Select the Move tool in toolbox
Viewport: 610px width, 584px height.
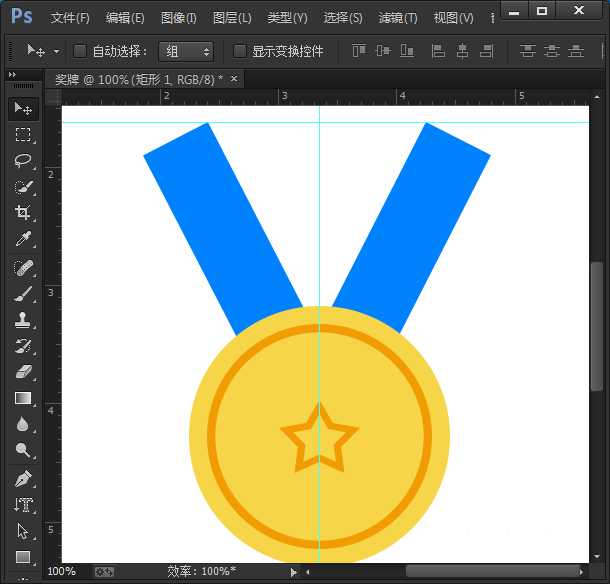coord(23,108)
